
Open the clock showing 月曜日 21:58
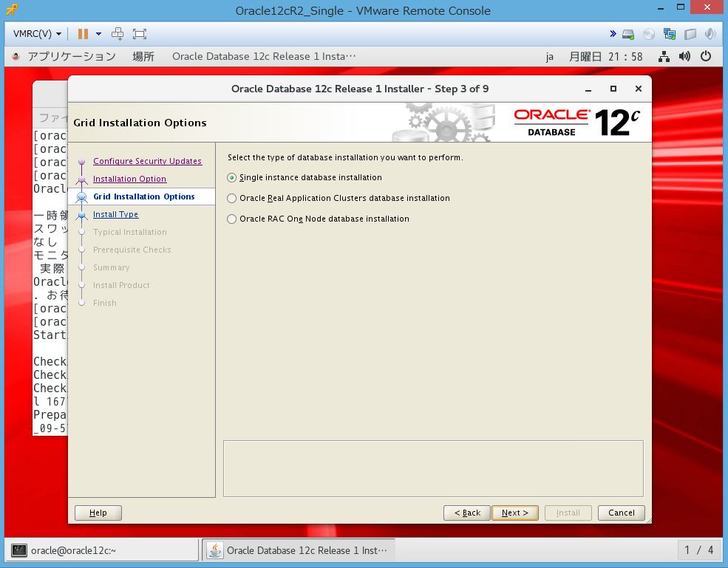606,57
